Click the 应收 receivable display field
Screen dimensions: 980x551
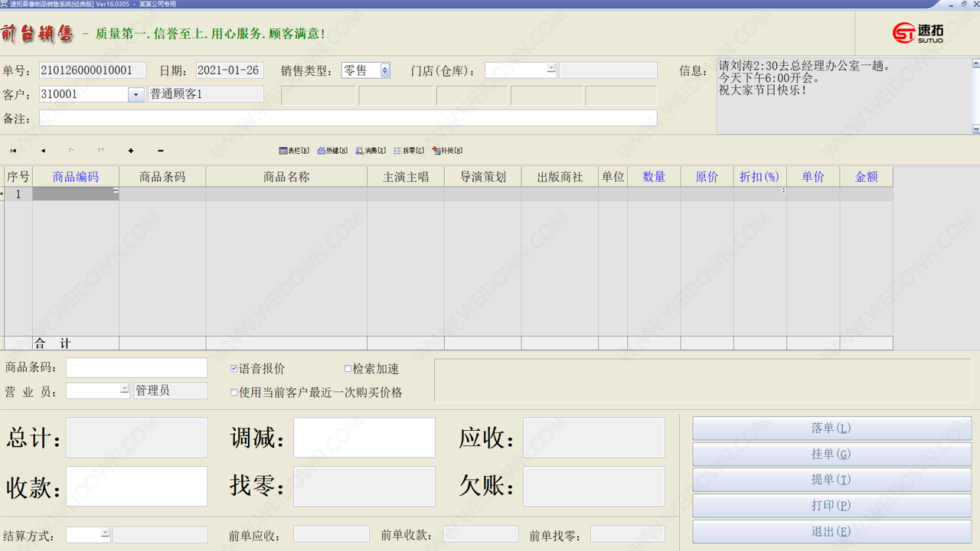click(x=594, y=438)
